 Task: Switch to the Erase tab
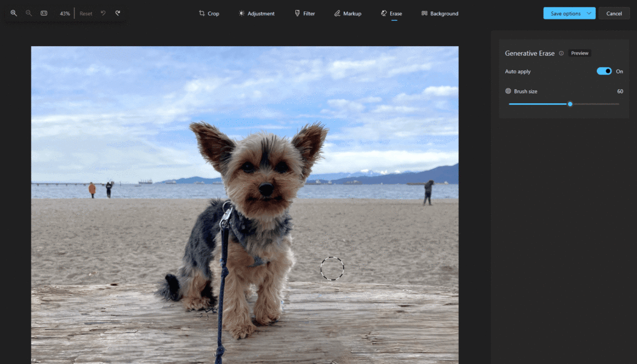[x=391, y=13]
